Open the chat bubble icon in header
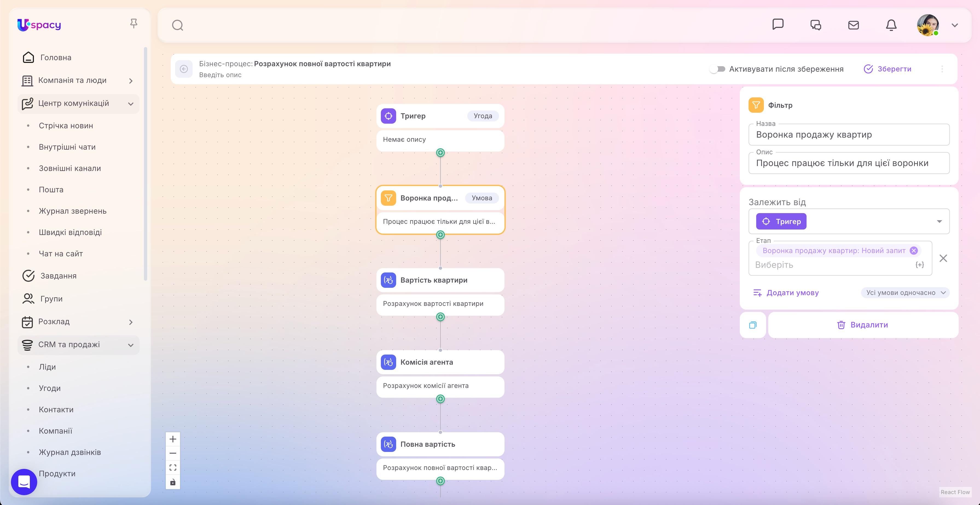Viewport: 980px width, 505px height. 778,24
